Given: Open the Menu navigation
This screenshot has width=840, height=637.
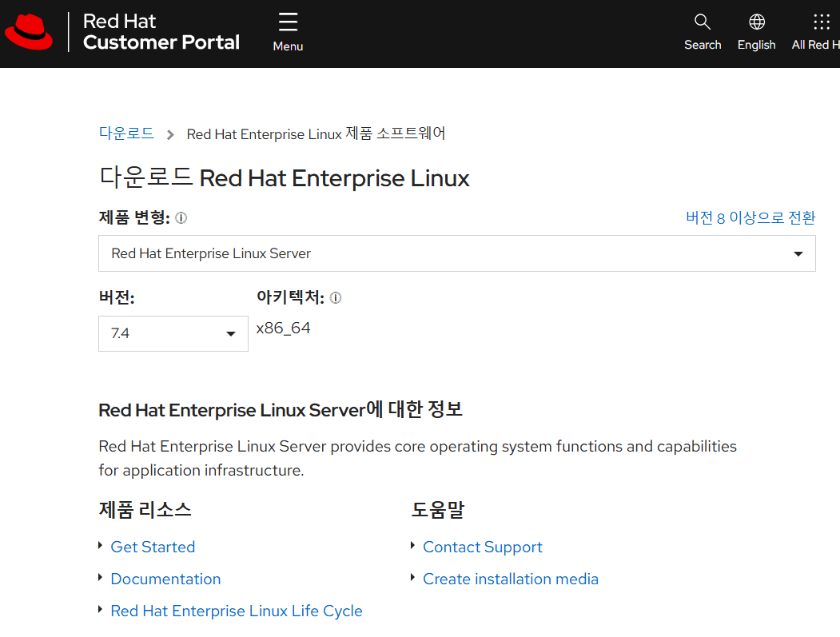Looking at the screenshot, I should 287,32.
